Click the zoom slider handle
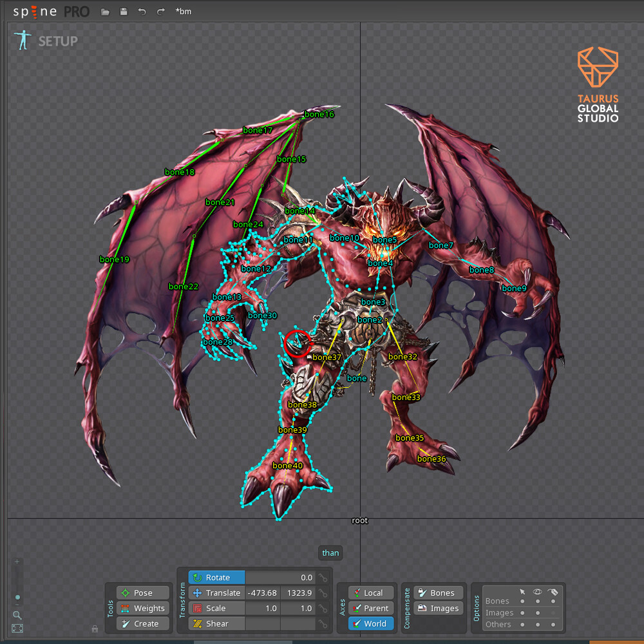 point(17,598)
